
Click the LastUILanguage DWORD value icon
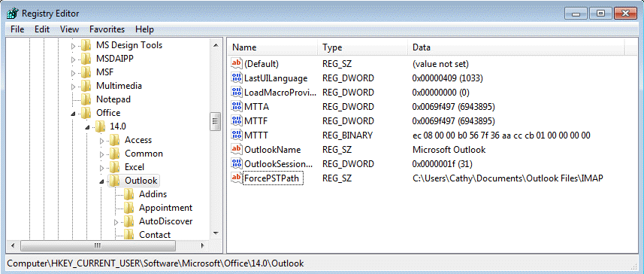click(237, 78)
